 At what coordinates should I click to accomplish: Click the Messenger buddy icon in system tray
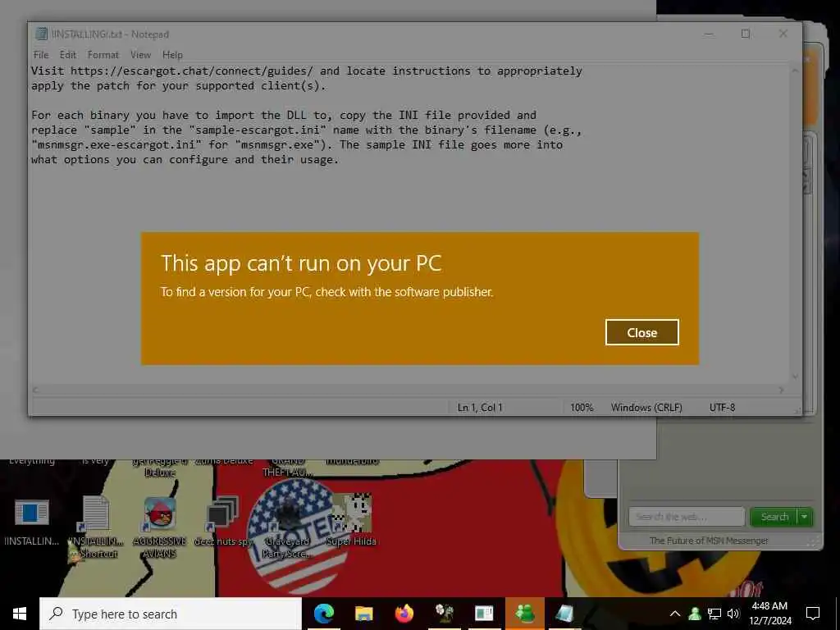click(x=695, y=614)
